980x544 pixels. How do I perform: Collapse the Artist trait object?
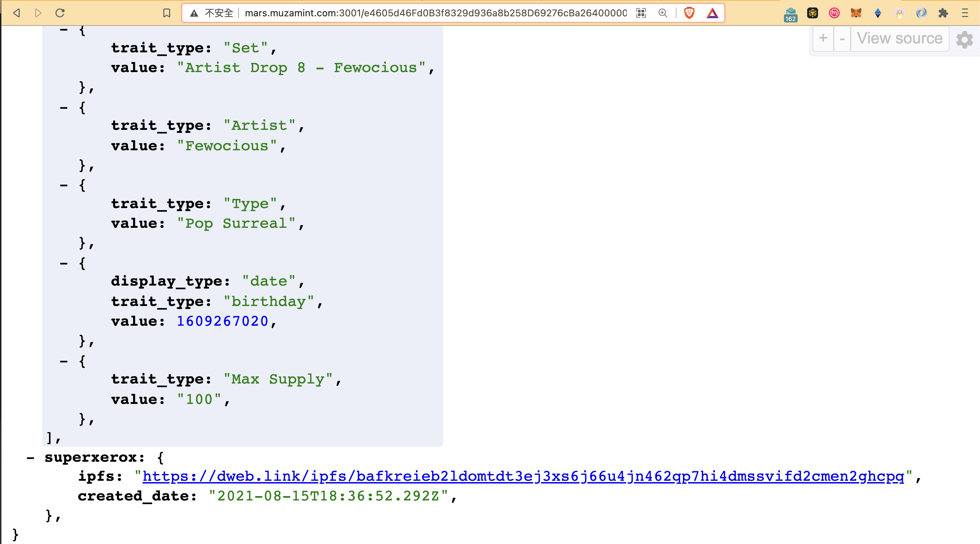pyautogui.click(x=64, y=108)
